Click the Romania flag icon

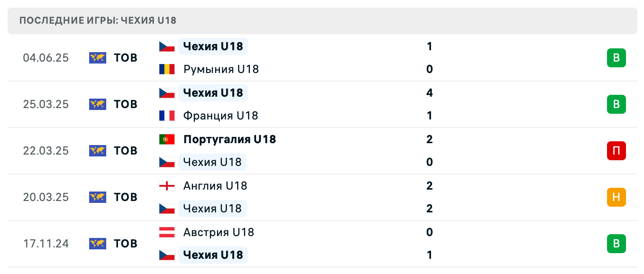tap(166, 69)
